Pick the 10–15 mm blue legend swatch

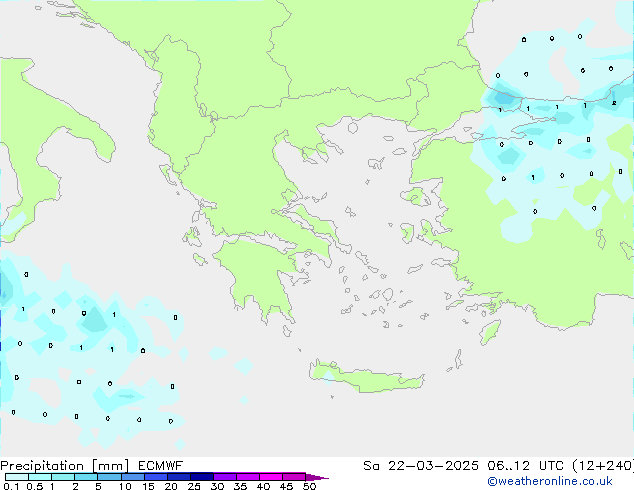(x=133, y=477)
